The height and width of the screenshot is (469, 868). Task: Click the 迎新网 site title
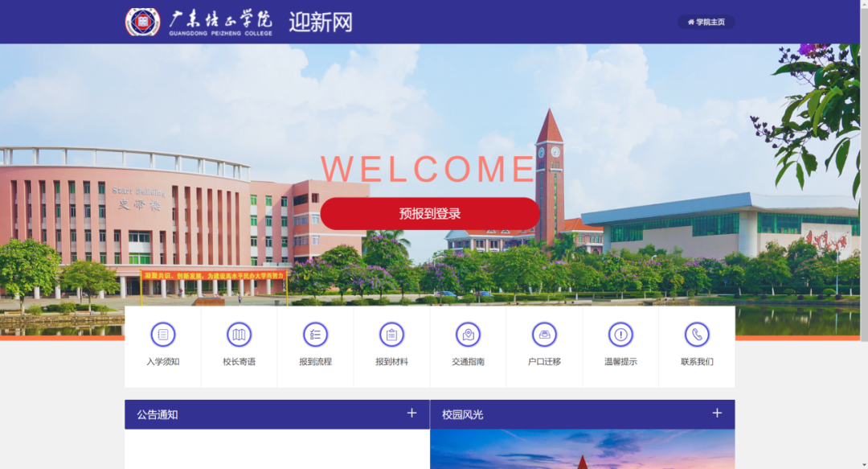point(319,22)
